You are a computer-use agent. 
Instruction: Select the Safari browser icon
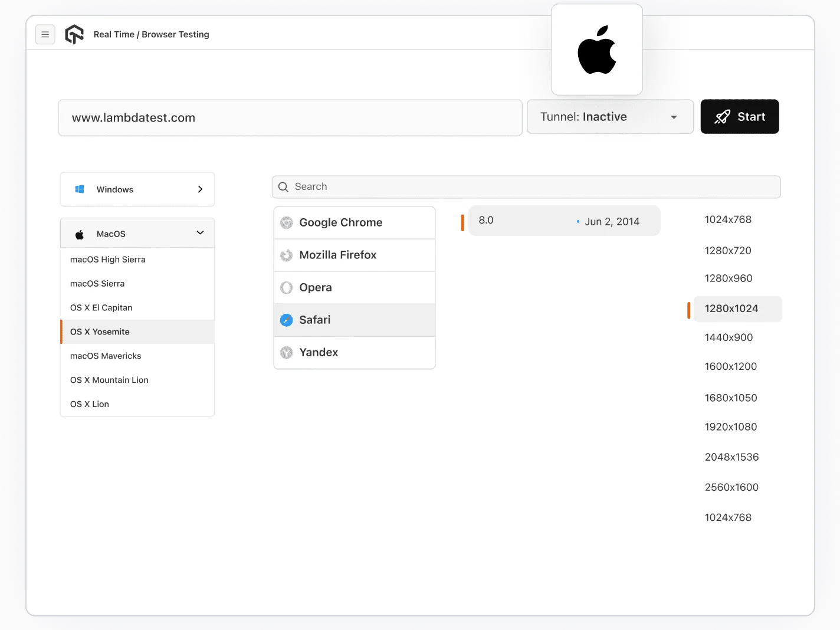pos(287,320)
